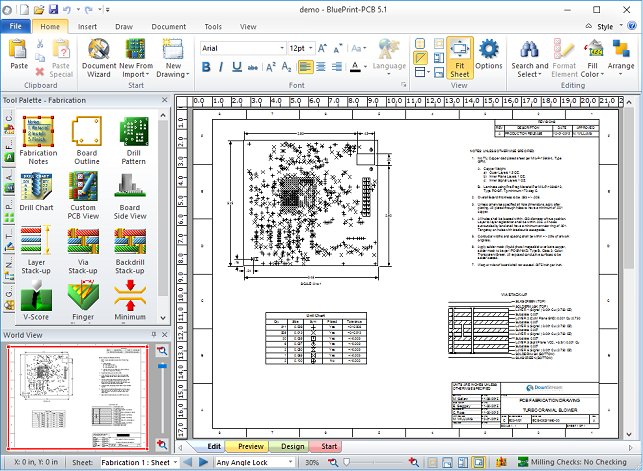Toggle Fit Sheet view
This screenshot has height=471, width=643.
[x=460, y=58]
